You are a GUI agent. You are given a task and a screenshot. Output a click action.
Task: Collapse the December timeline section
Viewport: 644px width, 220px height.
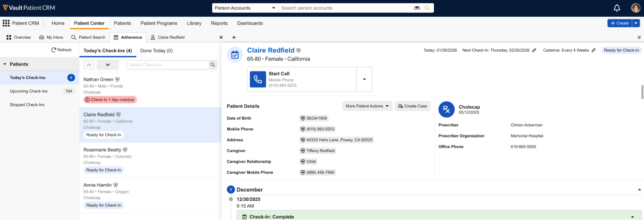click(639, 190)
